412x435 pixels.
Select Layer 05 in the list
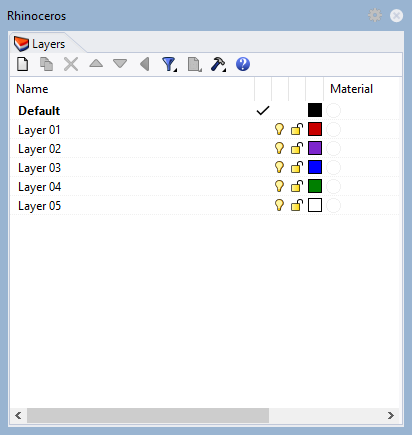point(205,205)
